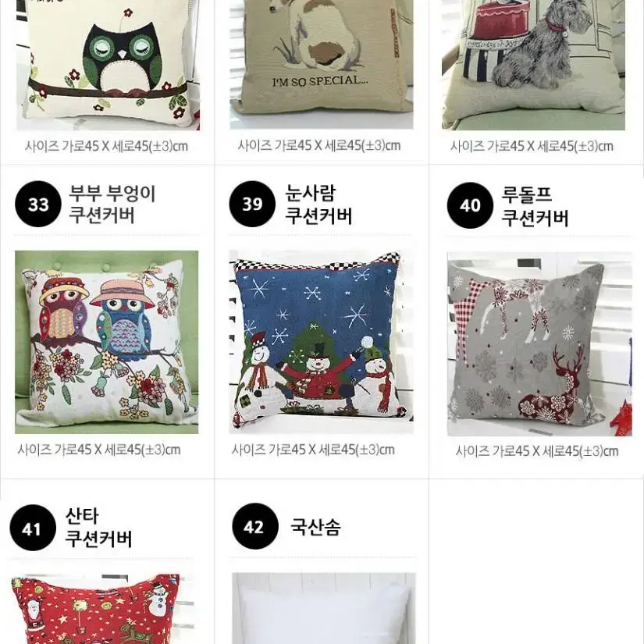Select the 국산솜 title

point(315,527)
